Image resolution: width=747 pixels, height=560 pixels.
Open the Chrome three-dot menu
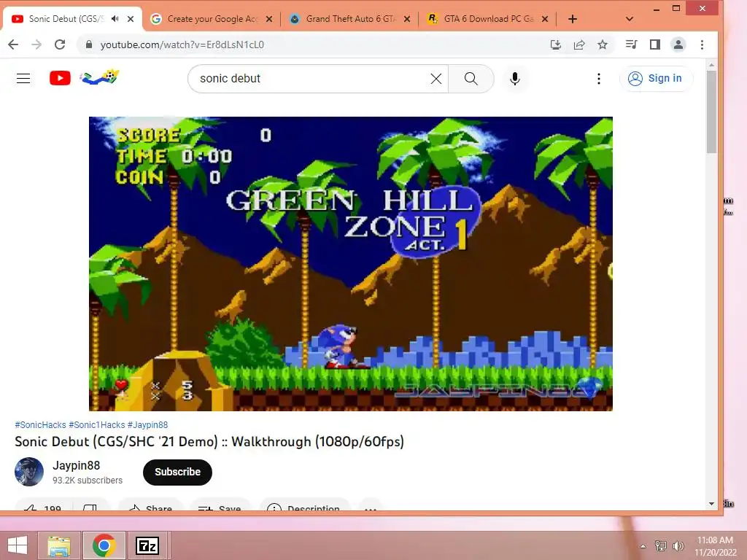[702, 44]
